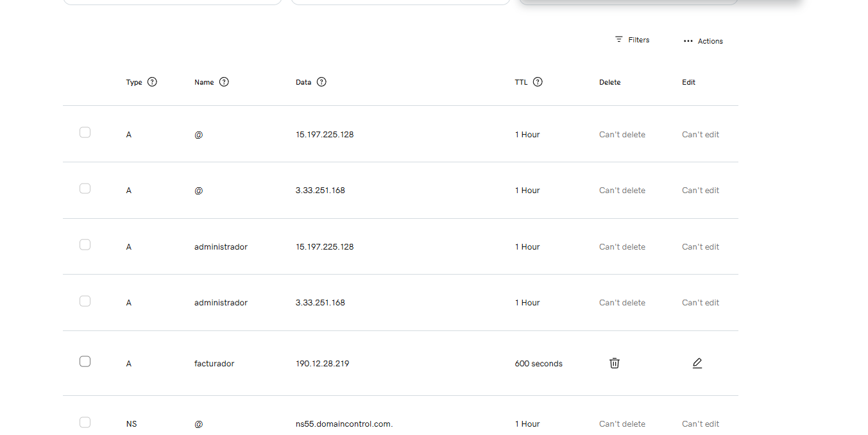Image resolution: width=868 pixels, height=435 pixels.
Task: Click the facturador record name
Action: [x=214, y=364]
